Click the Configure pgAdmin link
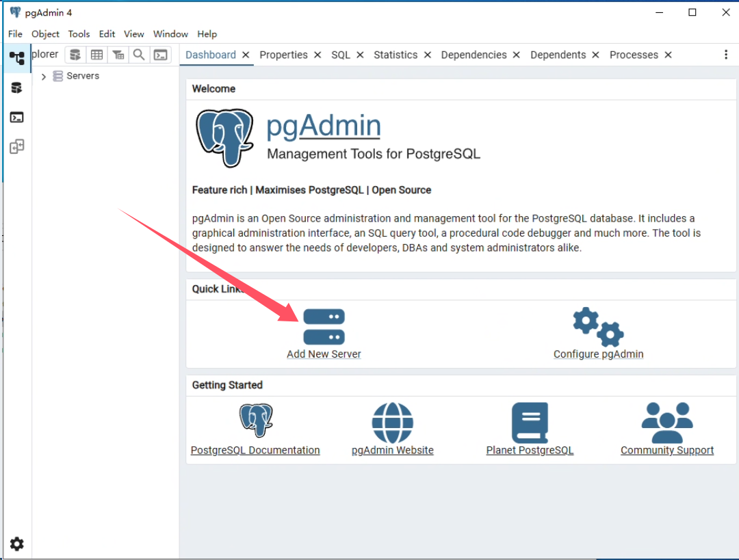739x560 pixels. click(598, 354)
